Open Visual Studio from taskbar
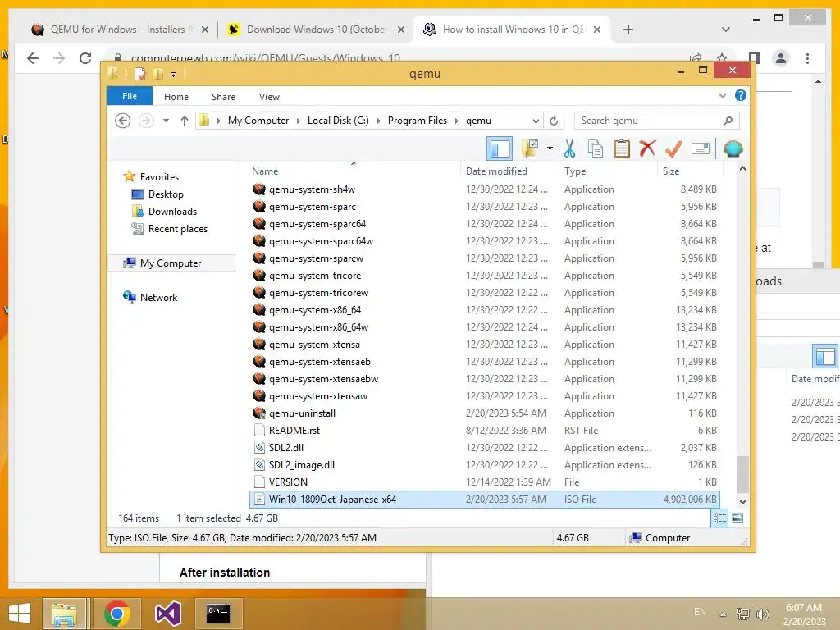840x630 pixels. click(x=167, y=614)
